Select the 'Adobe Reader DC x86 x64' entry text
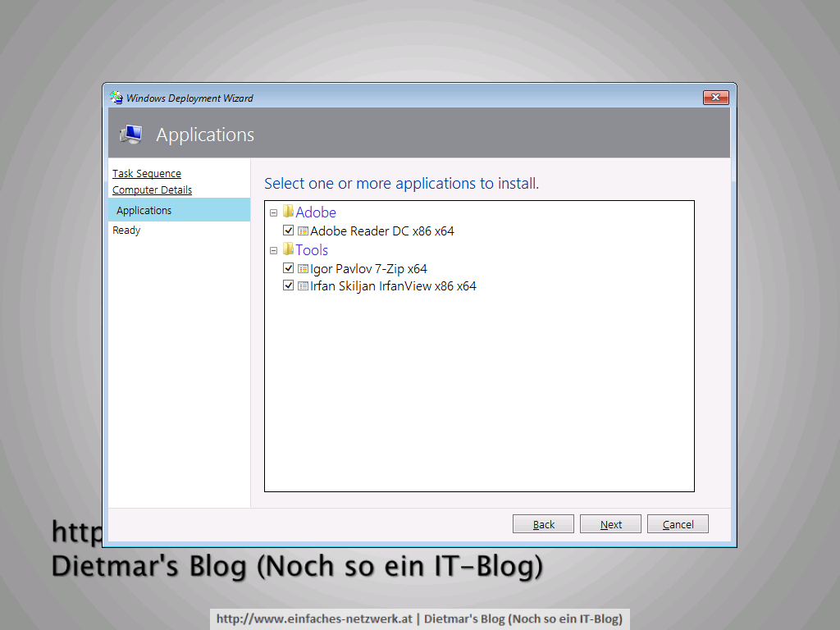The image size is (840, 630). pyautogui.click(x=382, y=231)
